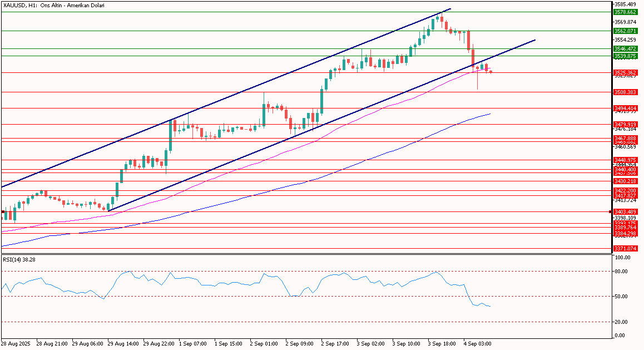Viewport: 644px width, 350px height.
Task: Click the 29 Aug 22:00 time label
Action: [x=159, y=343]
